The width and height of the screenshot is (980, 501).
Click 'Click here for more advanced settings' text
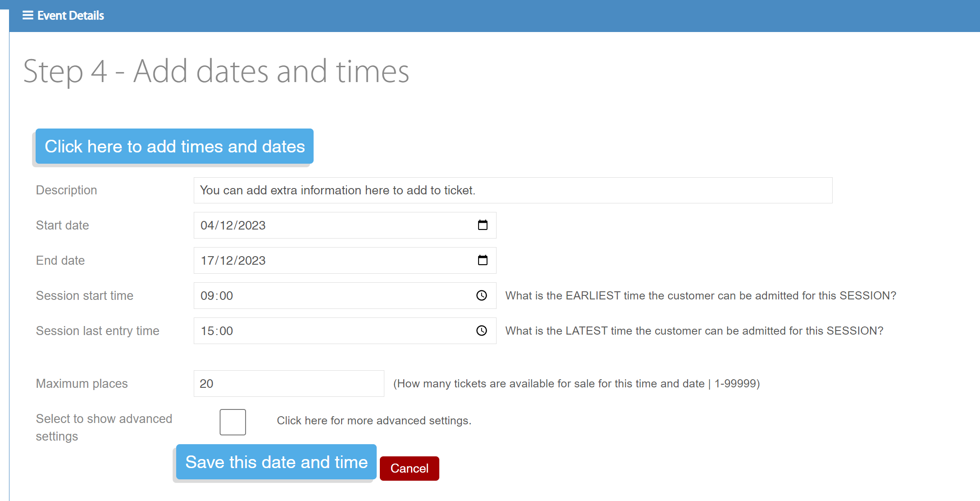374,421
